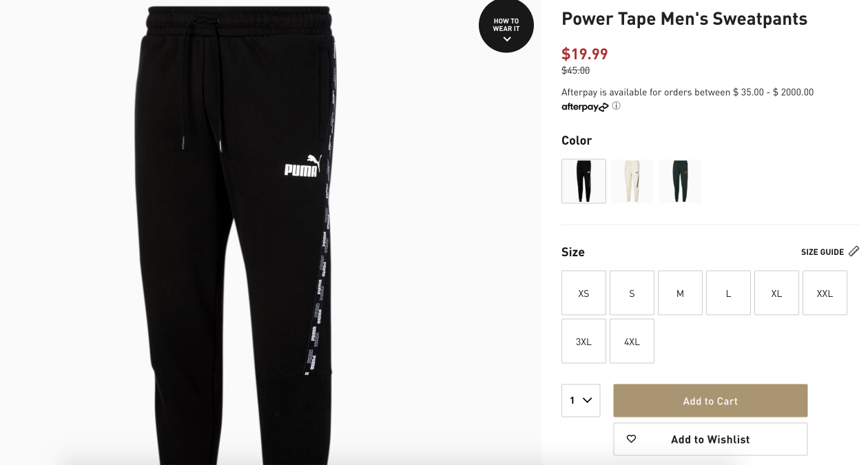Image resolution: width=868 pixels, height=465 pixels.
Task: Click the Afterpay info circle icon
Action: click(617, 106)
